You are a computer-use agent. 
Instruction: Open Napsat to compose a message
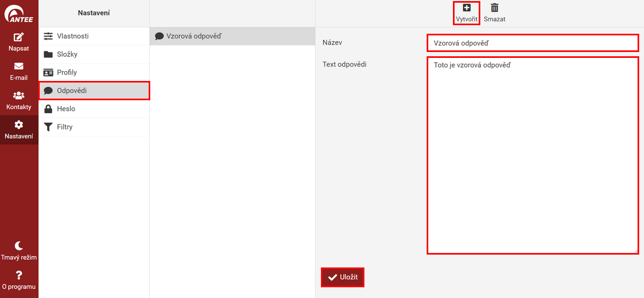pos(19,42)
